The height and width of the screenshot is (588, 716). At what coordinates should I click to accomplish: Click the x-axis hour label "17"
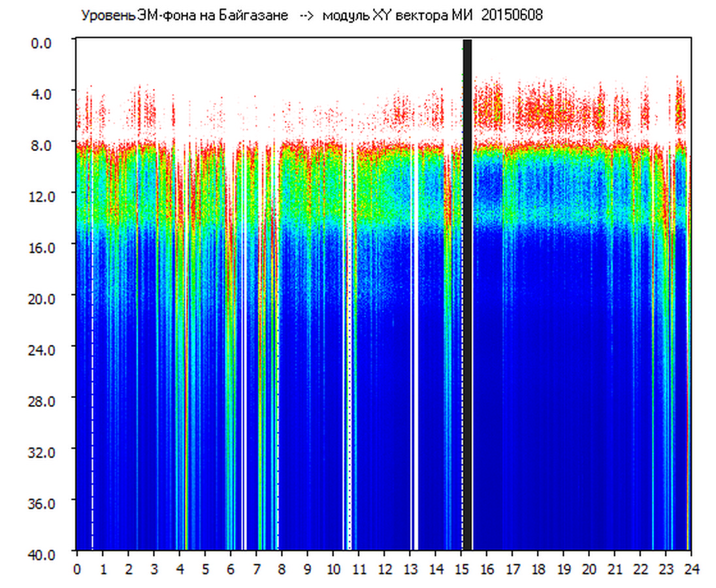[513, 569]
